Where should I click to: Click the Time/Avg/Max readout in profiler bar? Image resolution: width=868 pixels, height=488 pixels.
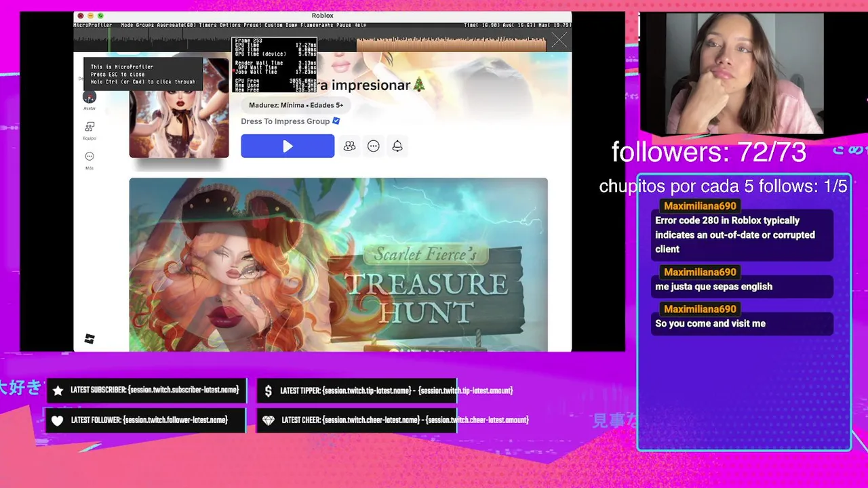click(x=517, y=25)
